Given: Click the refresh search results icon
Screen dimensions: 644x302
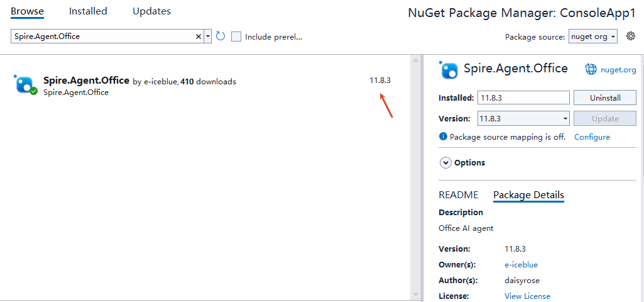Looking at the screenshot, I should tap(221, 36).
